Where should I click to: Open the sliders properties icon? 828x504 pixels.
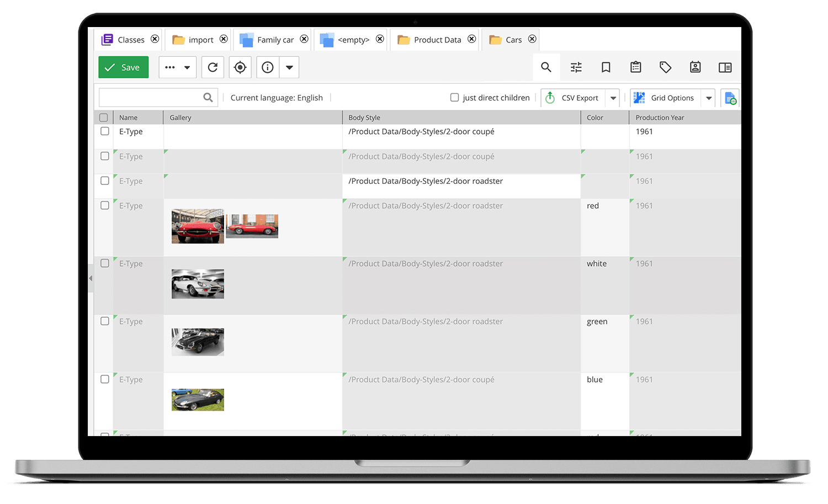[576, 67]
